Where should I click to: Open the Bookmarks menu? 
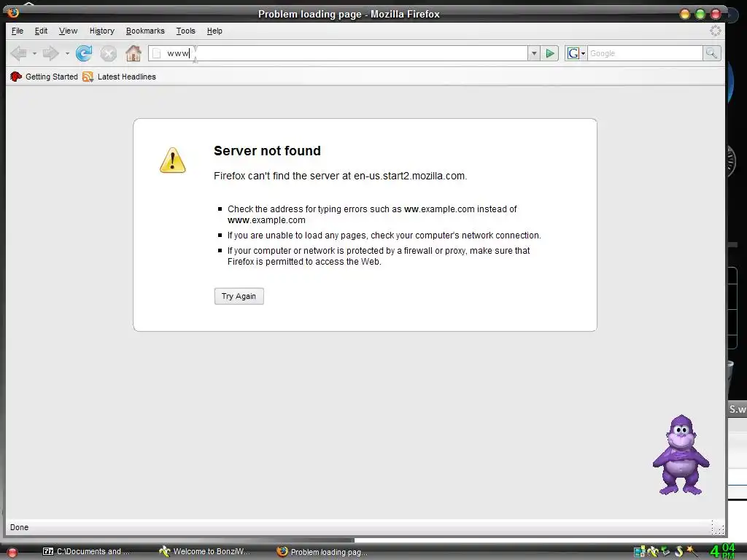pyautogui.click(x=145, y=31)
